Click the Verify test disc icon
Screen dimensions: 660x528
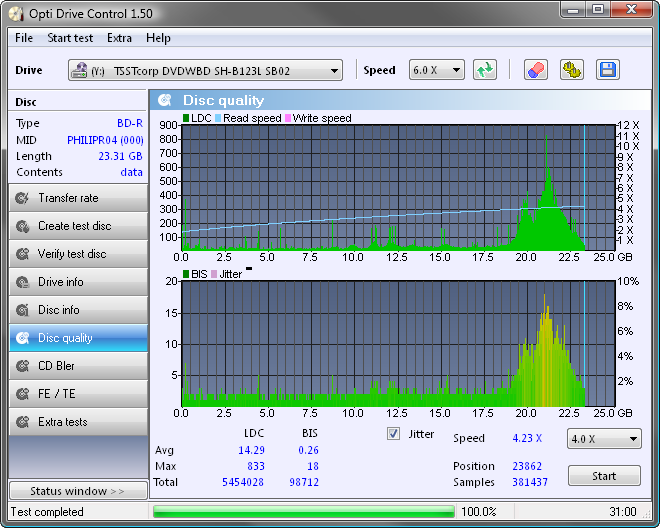click(22, 254)
